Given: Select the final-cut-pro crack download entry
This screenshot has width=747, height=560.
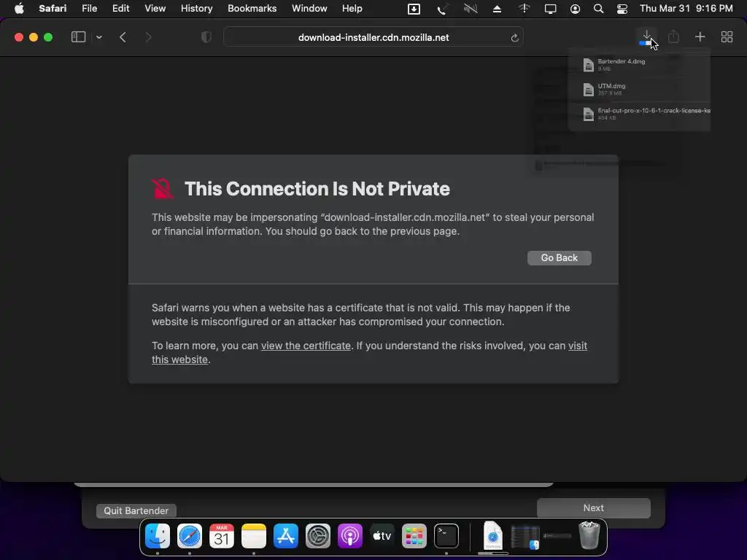Looking at the screenshot, I should point(638,114).
